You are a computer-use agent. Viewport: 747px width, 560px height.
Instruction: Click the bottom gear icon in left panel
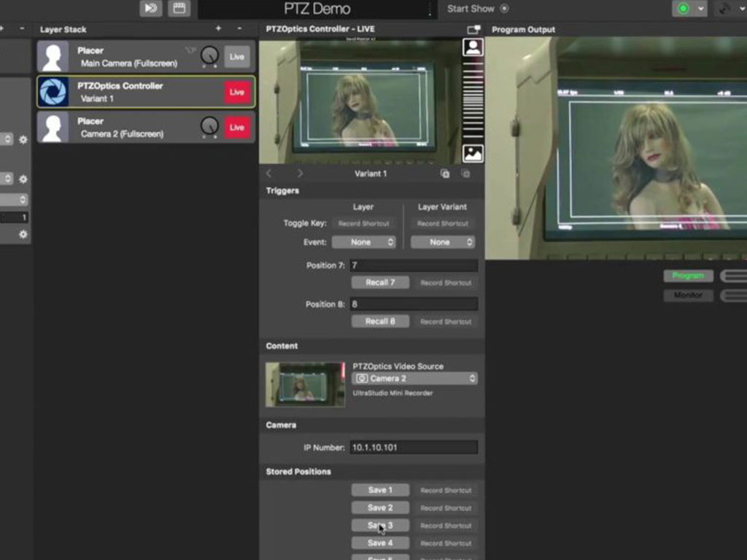click(x=23, y=234)
